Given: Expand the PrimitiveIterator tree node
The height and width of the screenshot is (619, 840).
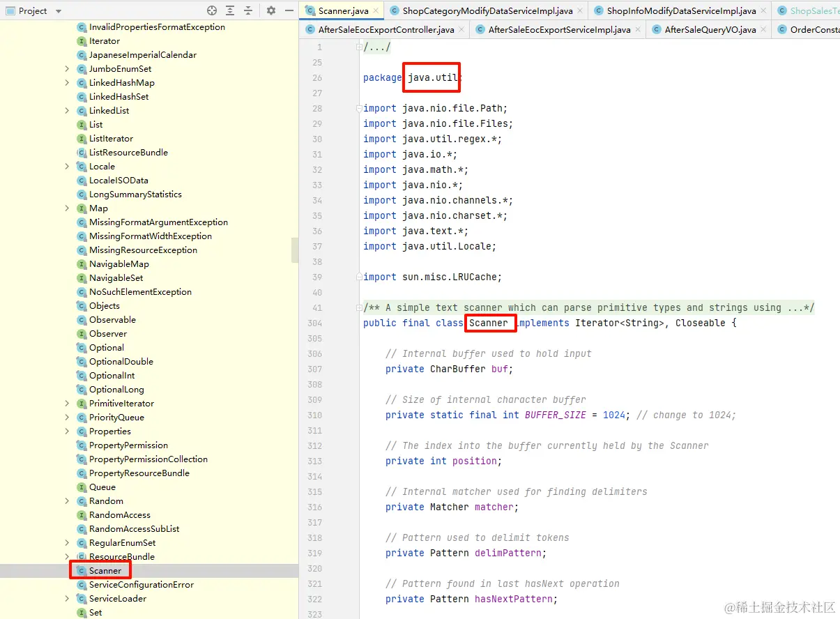Looking at the screenshot, I should coord(67,404).
